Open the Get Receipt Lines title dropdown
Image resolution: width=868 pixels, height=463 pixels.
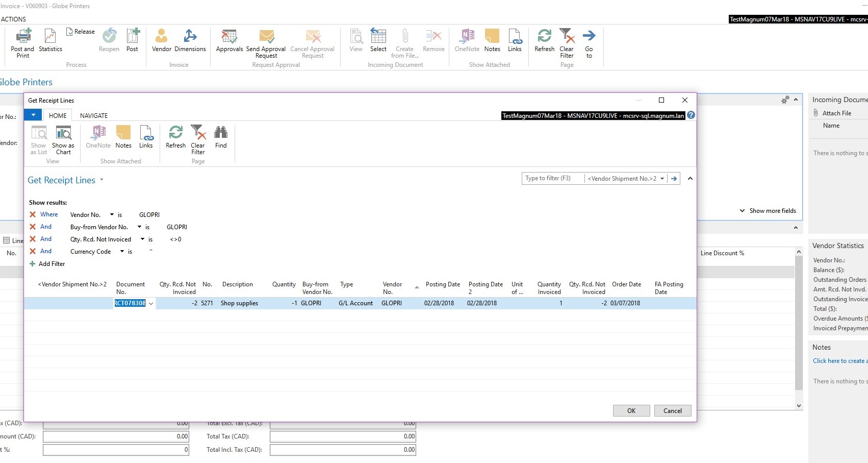click(x=101, y=180)
